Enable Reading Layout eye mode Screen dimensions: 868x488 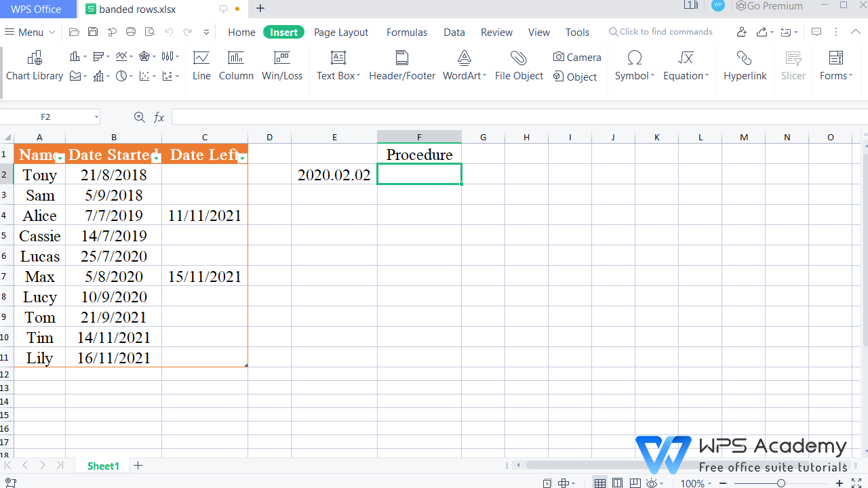tap(652, 483)
